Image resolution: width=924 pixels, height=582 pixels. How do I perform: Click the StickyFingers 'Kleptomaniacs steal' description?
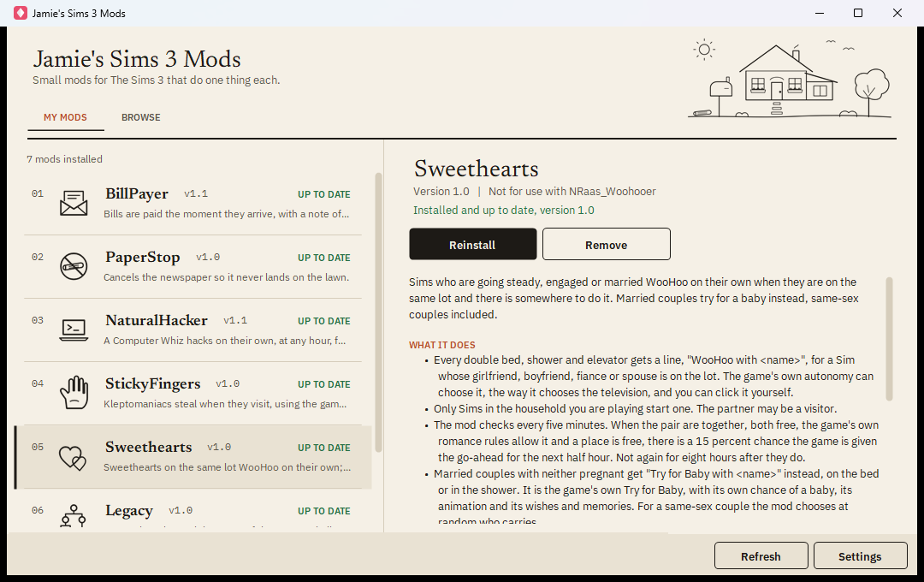225,404
